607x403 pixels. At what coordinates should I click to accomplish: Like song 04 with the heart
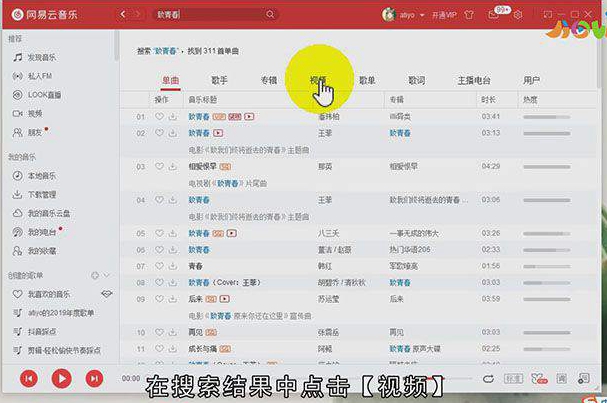click(159, 200)
